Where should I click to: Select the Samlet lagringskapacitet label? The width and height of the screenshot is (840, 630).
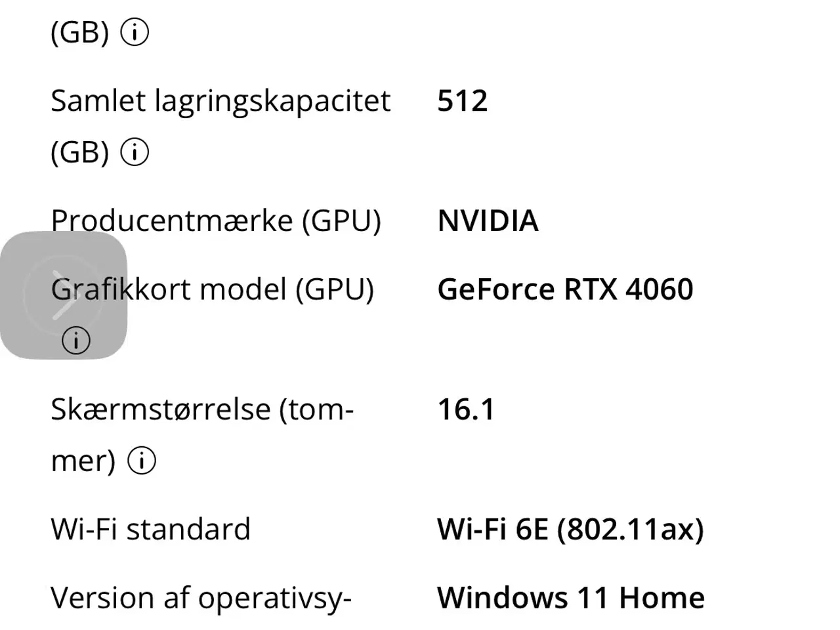pyautogui.click(x=220, y=101)
